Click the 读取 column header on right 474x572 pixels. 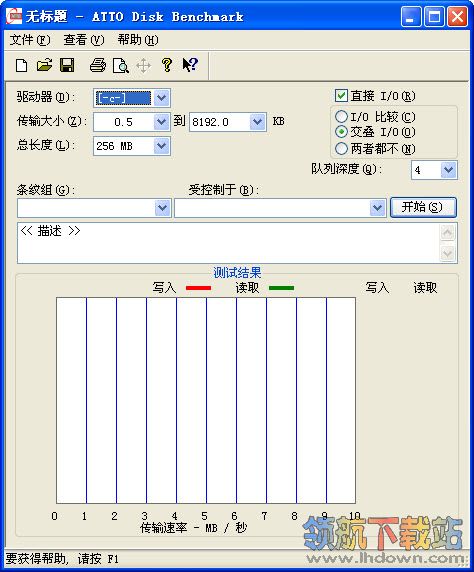[x=425, y=287]
